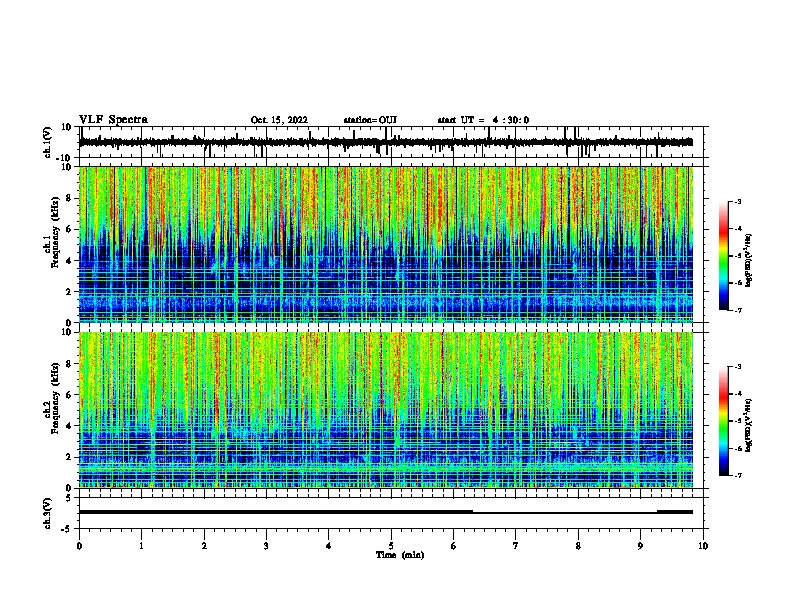
Task: Click the ch.2 spectrogram color scale bar
Action: pyautogui.click(x=723, y=421)
